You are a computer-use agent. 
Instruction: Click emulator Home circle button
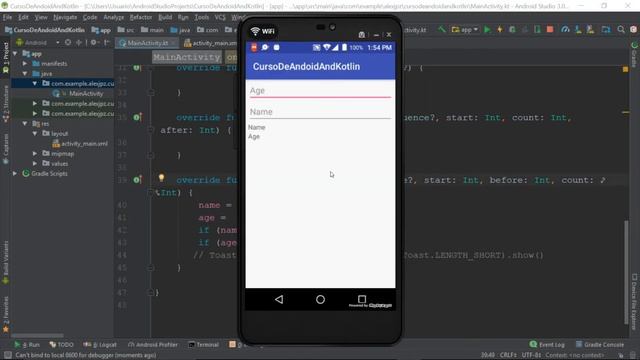pyautogui.click(x=320, y=300)
